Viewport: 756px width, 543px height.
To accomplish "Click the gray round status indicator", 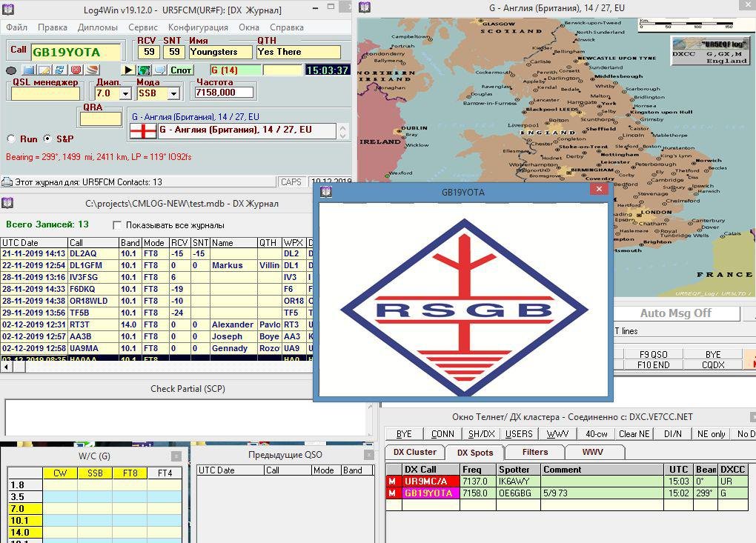I will tap(11, 70).
